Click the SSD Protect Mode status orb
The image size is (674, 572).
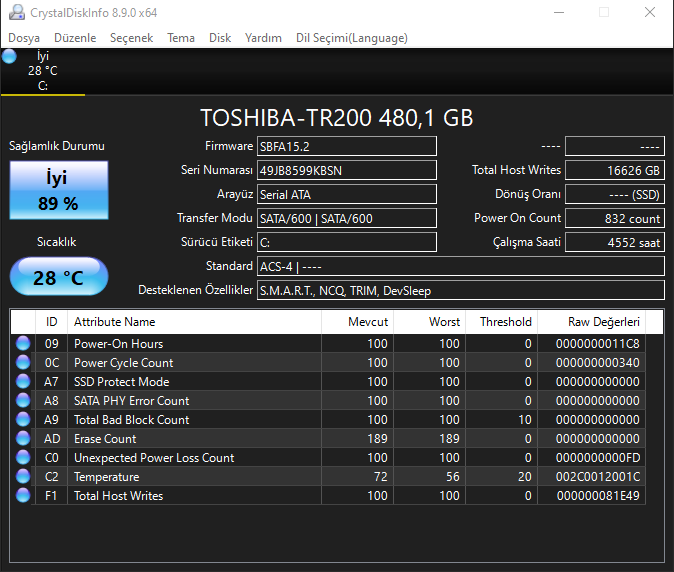pos(23,381)
